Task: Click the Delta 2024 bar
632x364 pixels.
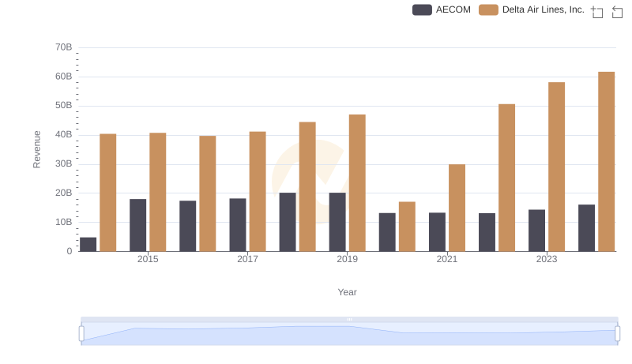Action: pos(607,161)
